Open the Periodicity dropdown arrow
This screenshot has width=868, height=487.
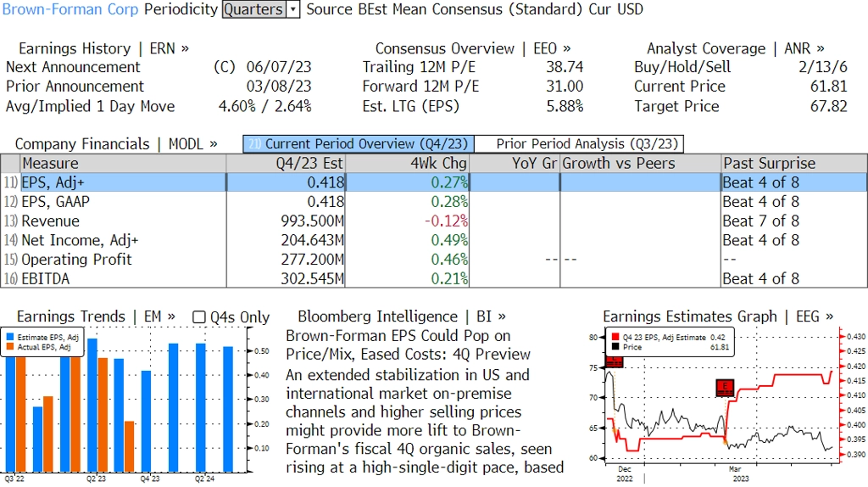tap(293, 9)
